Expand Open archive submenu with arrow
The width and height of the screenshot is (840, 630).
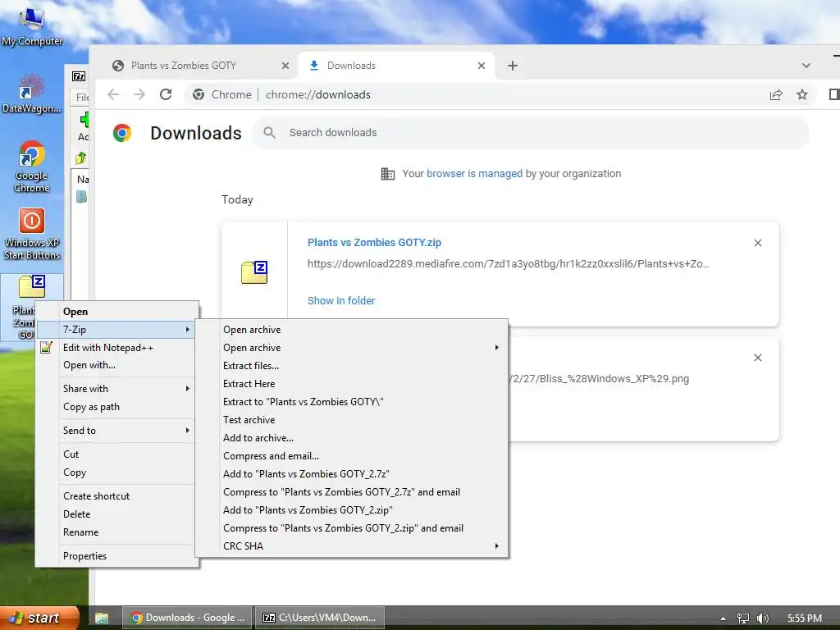coord(351,348)
